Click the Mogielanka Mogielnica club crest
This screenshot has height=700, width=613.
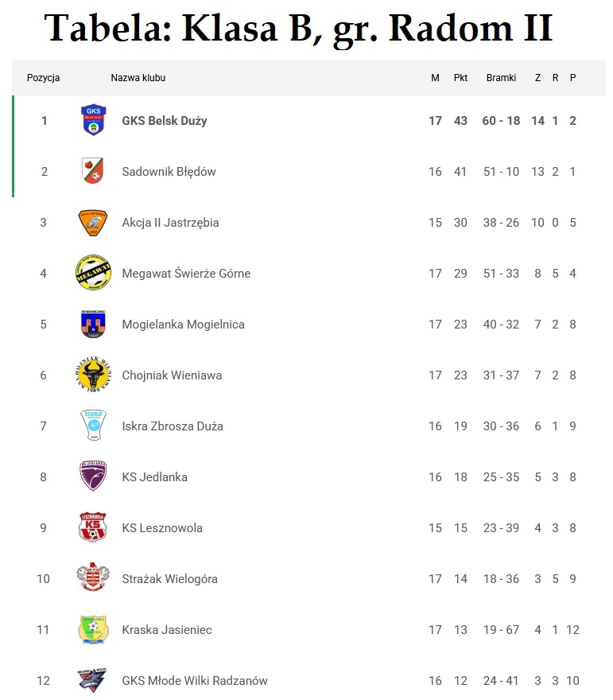pos(93,325)
